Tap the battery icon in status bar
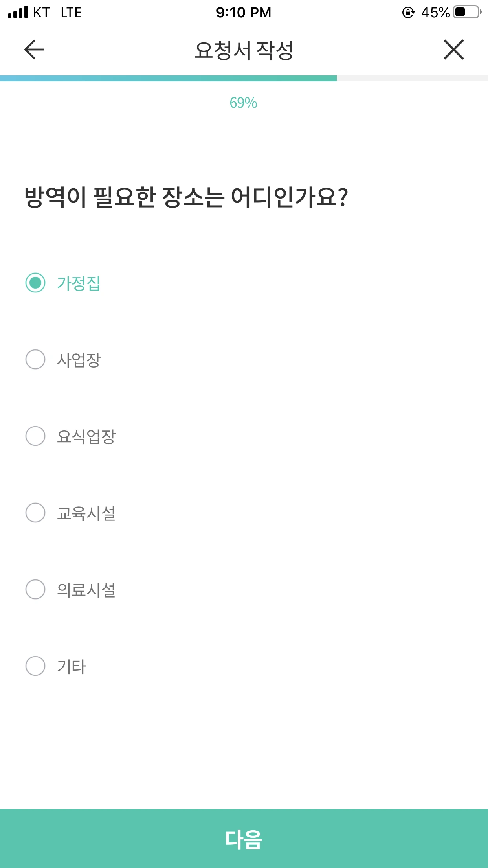This screenshot has width=488, height=868. 467,12
